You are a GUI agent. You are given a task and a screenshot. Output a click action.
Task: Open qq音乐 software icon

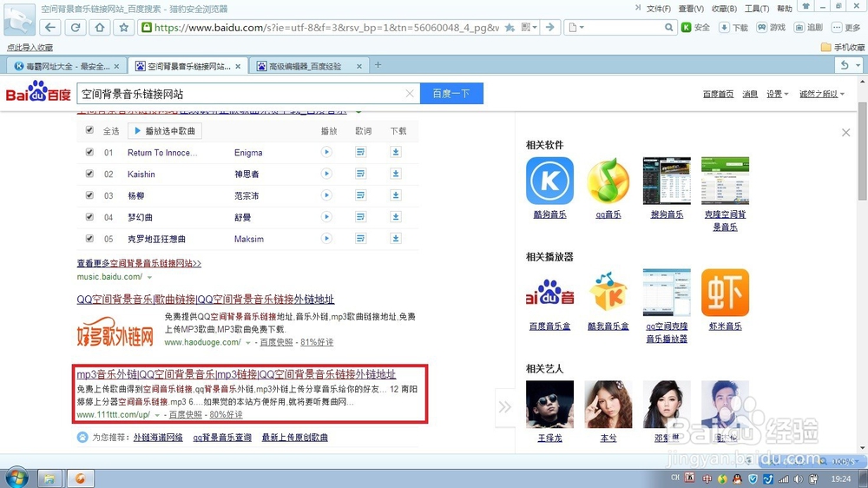pyautogui.click(x=608, y=181)
